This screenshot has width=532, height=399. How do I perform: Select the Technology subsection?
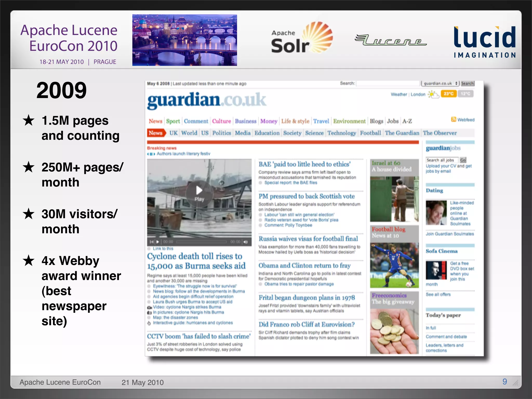coord(342,133)
